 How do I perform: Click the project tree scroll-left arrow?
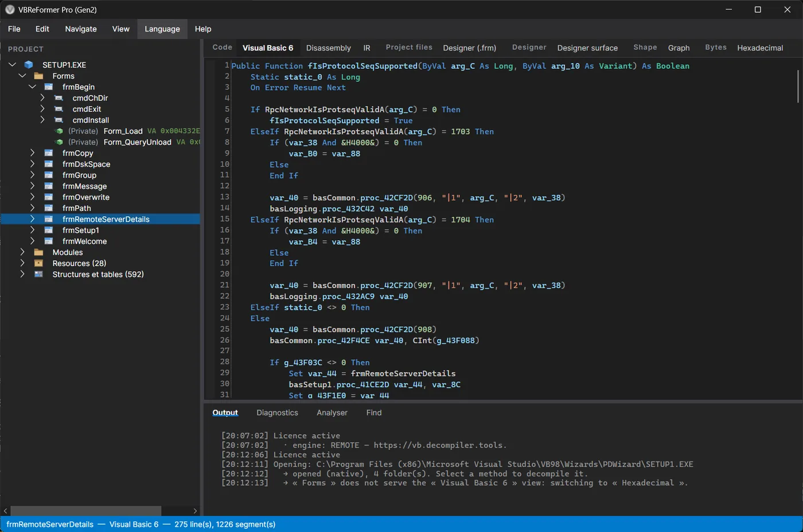[6, 511]
